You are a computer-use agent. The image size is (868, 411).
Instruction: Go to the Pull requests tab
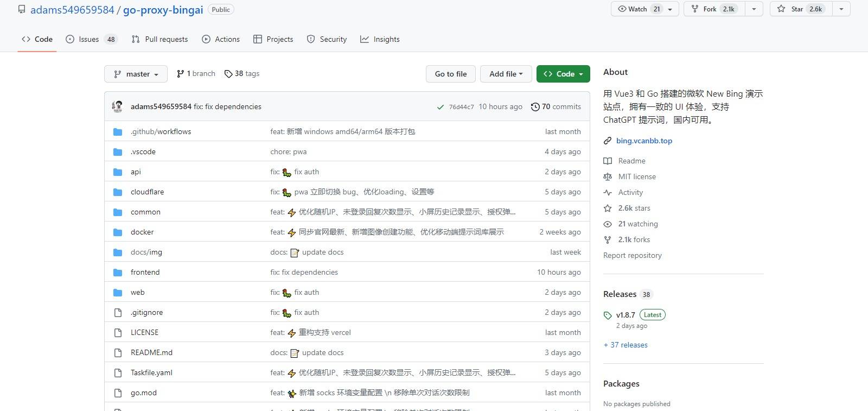[159, 39]
